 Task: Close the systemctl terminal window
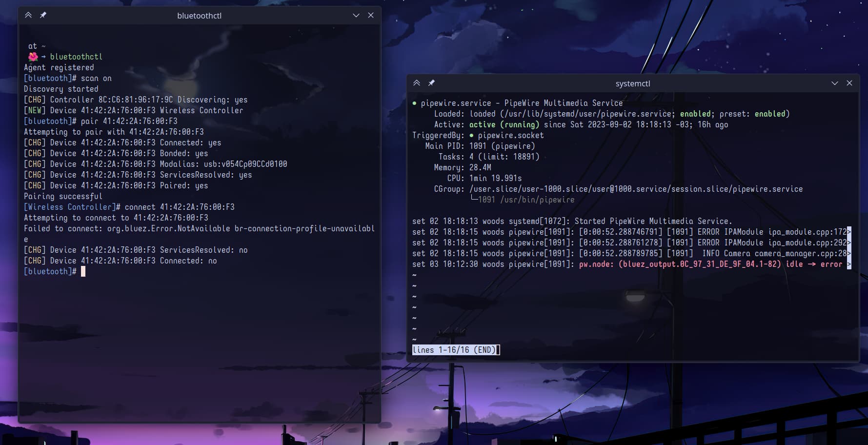[849, 83]
